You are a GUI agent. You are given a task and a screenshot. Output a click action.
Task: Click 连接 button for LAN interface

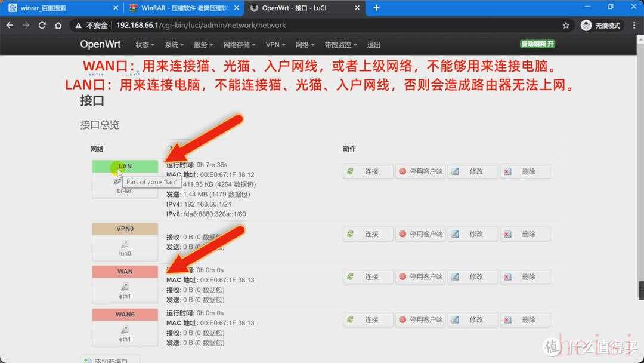pos(367,171)
